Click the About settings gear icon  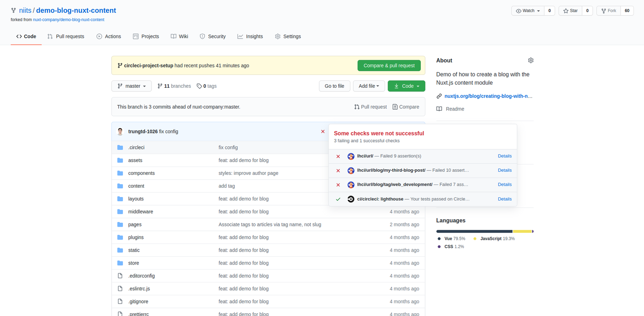coord(530,60)
